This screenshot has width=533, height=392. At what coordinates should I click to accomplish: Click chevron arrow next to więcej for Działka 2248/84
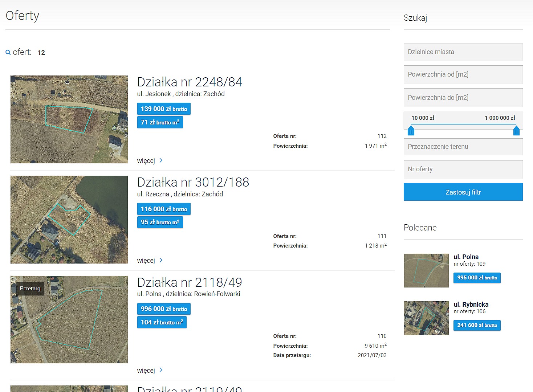click(x=161, y=160)
